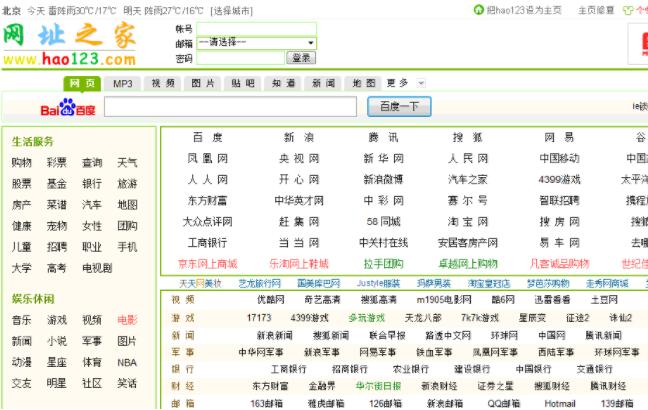Switch to the 贴吧 search tab
Image resolution: width=648 pixels, height=410 pixels.
point(243,84)
